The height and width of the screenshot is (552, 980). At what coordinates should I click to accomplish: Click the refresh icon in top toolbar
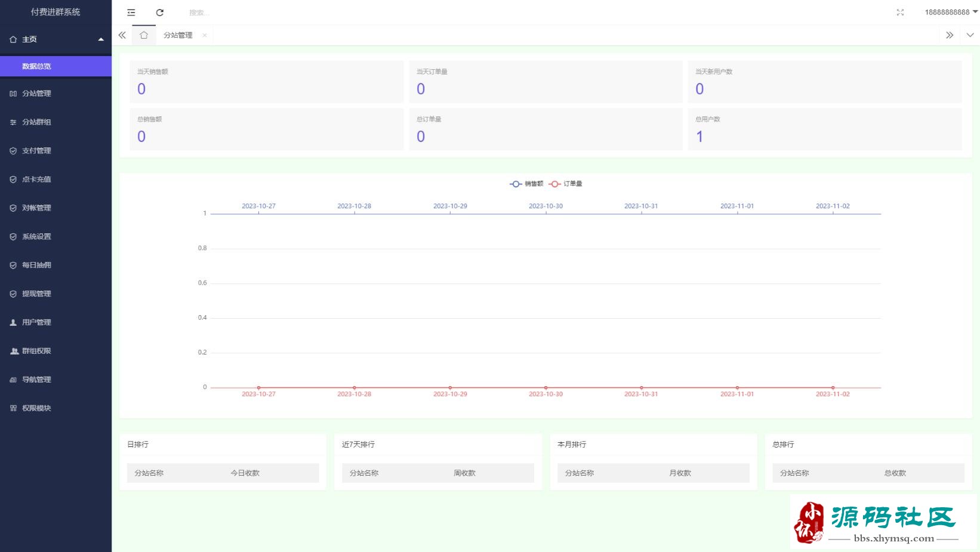(x=160, y=13)
